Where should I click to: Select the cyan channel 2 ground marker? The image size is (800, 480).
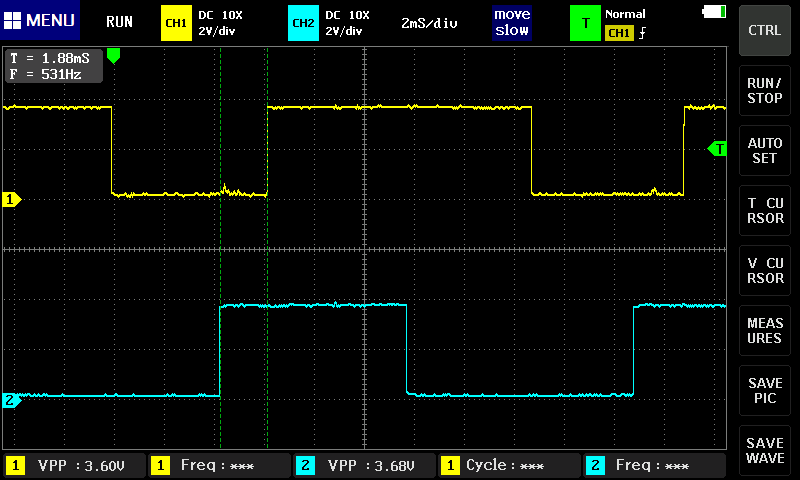point(11,400)
